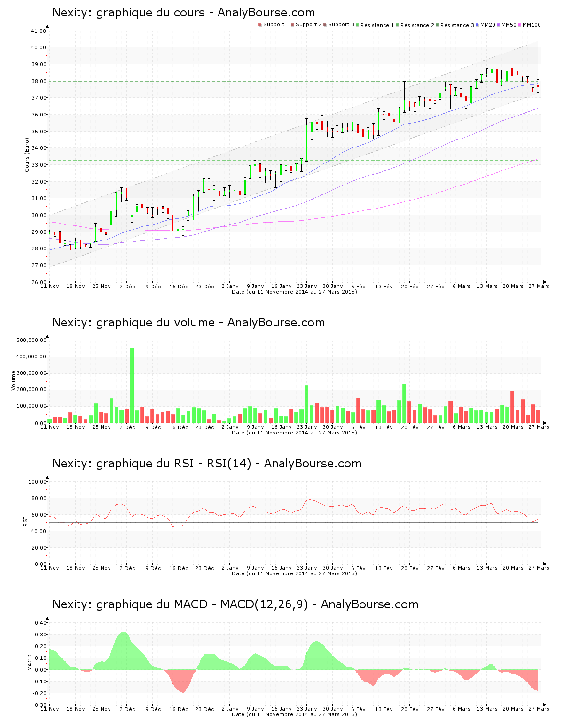Image resolution: width=564 pixels, height=728 pixels.
Task: Click the tall red volume bar at 20 Mars
Action: coord(512,407)
